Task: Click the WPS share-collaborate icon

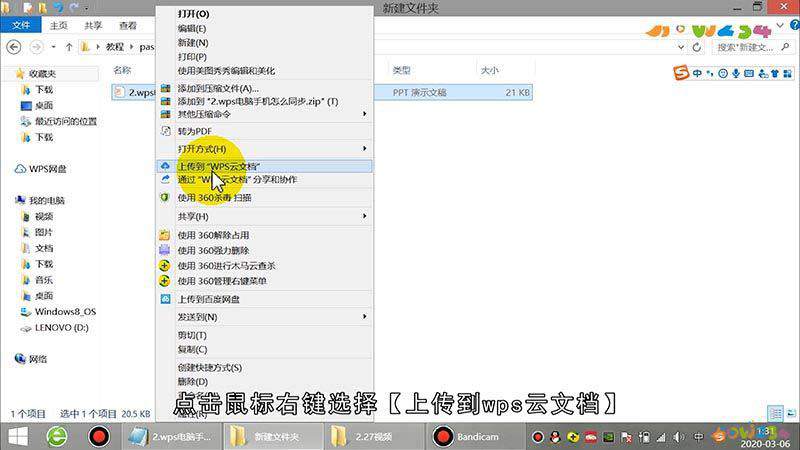Action: 165,180
